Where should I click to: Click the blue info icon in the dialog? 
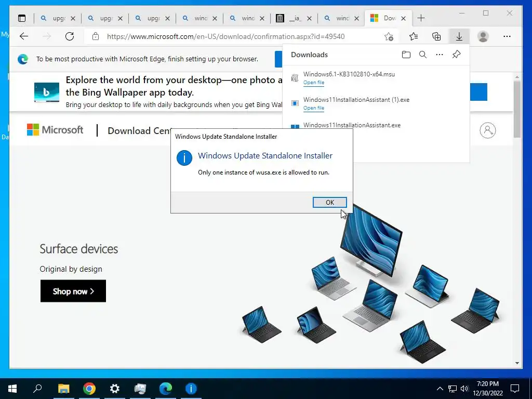184,158
